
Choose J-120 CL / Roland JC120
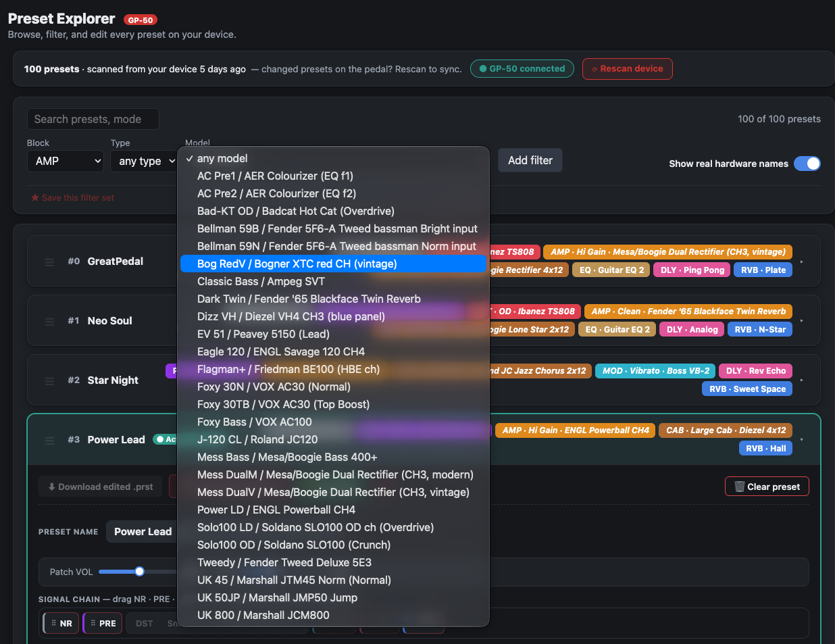[333, 439]
